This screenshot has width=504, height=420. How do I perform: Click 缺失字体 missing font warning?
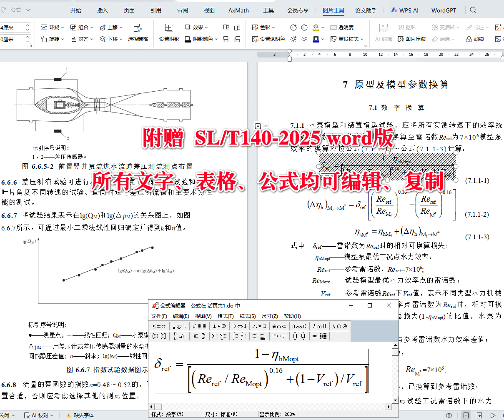80,415
